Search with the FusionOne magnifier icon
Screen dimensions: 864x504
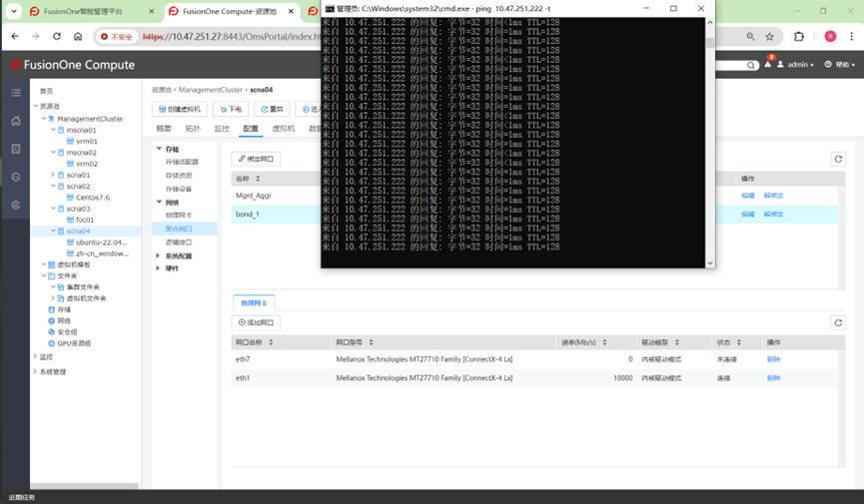click(750, 65)
